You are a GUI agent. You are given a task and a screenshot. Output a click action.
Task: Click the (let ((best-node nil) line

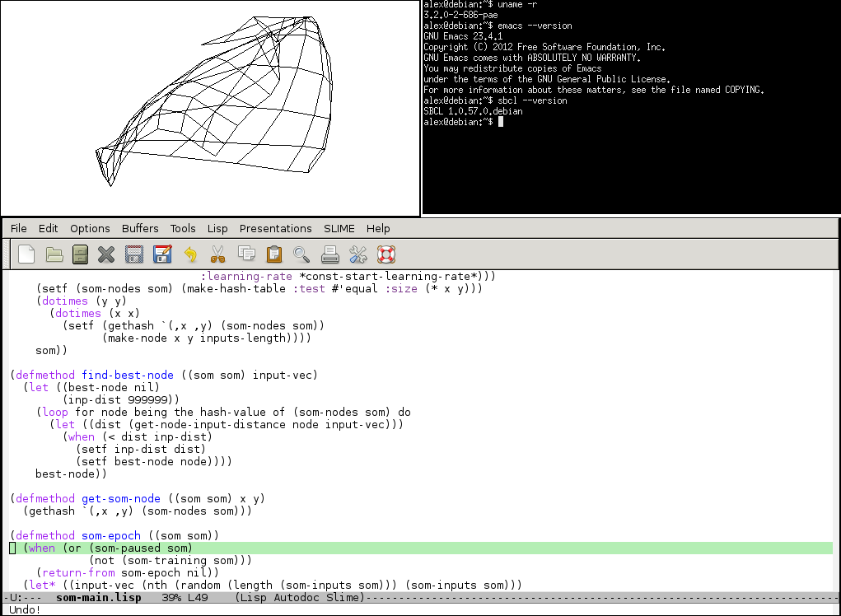click(x=91, y=387)
